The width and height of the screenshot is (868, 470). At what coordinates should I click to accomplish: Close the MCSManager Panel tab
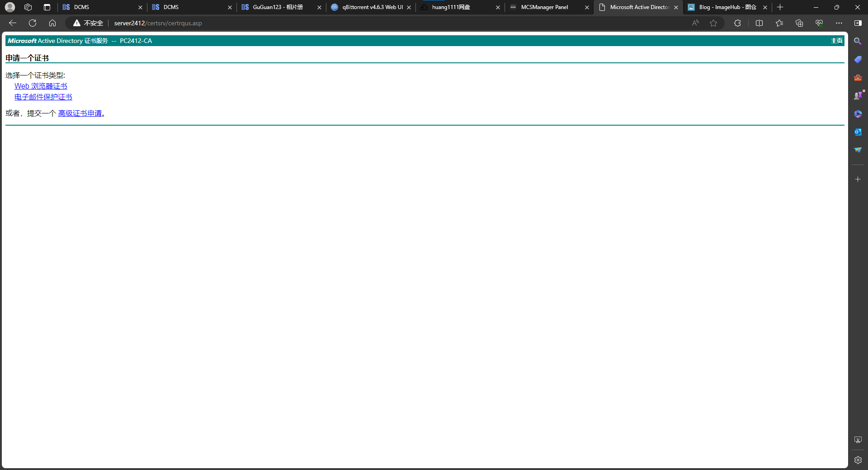587,7
